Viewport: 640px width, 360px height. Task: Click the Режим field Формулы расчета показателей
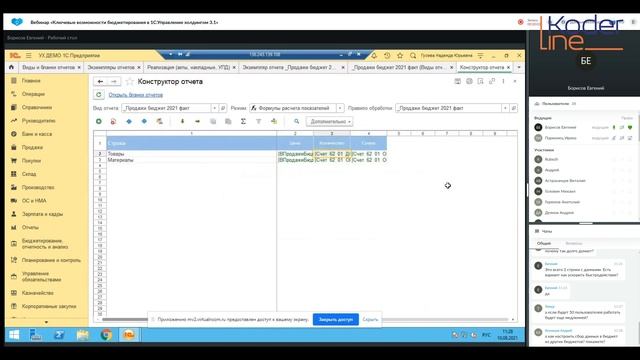click(x=293, y=108)
